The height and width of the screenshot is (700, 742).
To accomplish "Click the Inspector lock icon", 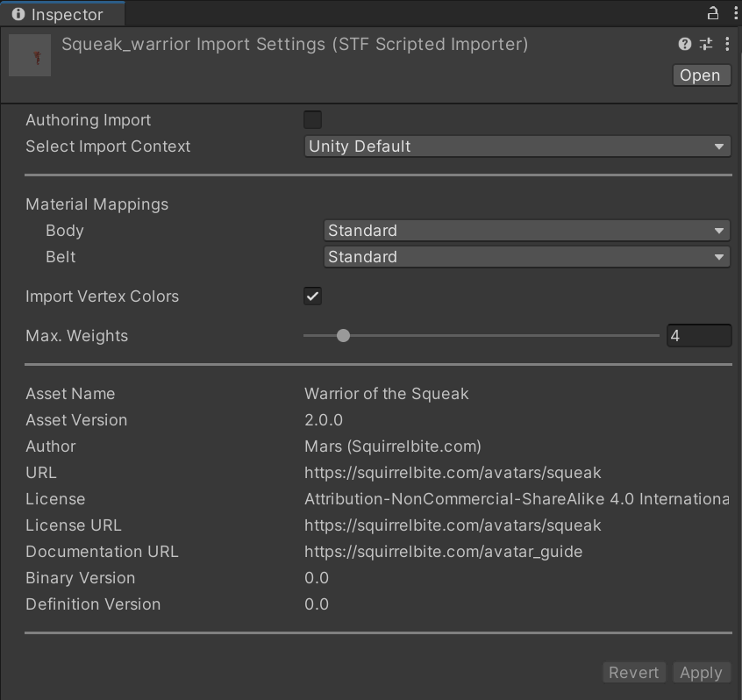I will (x=713, y=13).
